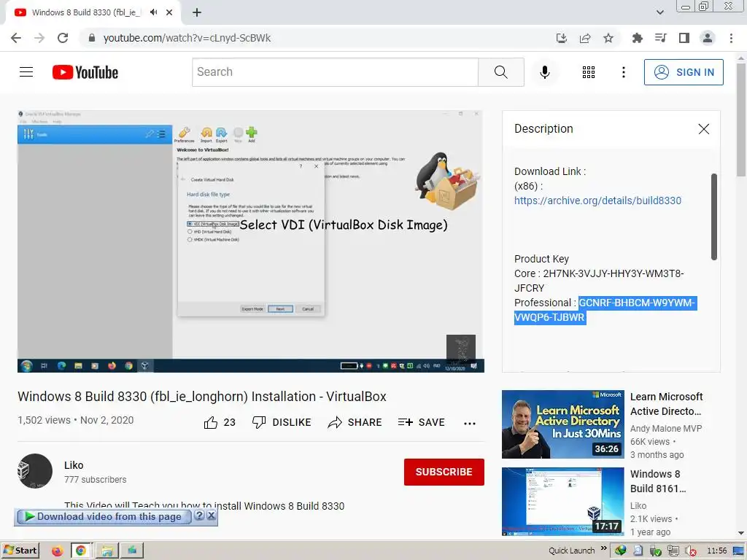Image resolution: width=747 pixels, height=560 pixels.
Task: Open Liko channel avatar
Action: pos(35,471)
